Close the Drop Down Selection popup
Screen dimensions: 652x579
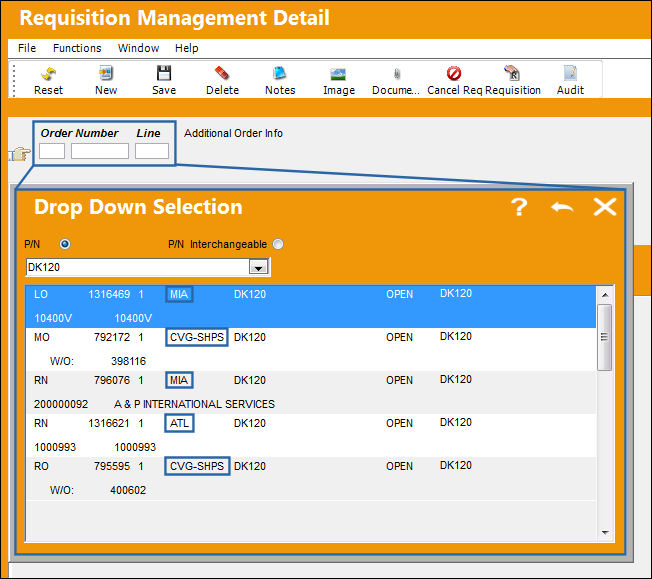605,207
